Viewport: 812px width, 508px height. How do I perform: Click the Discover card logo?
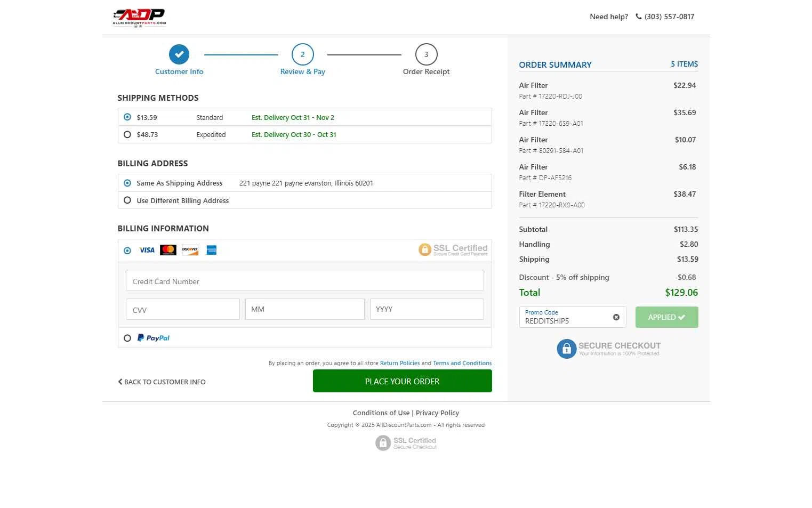coord(190,250)
